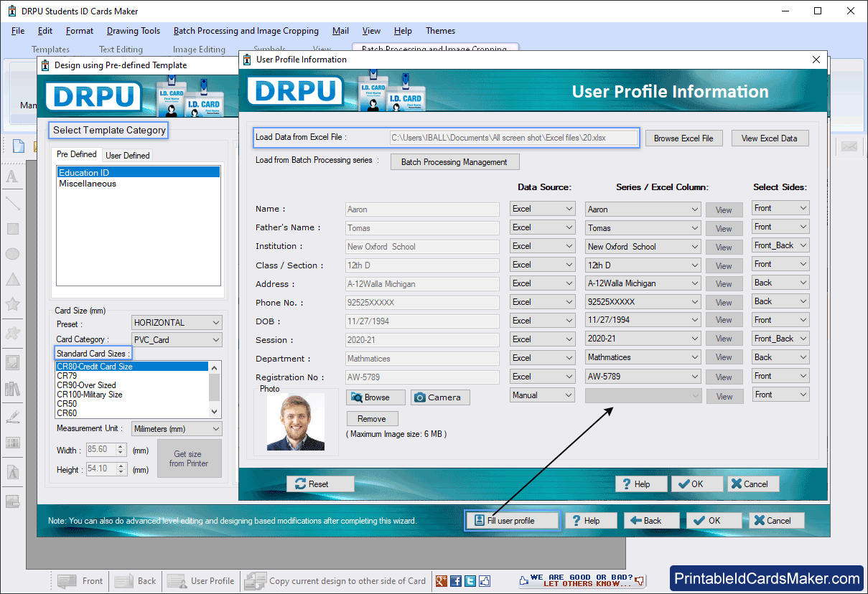The image size is (868, 594).
Task: Click the View Excel Data button
Action: click(x=770, y=138)
